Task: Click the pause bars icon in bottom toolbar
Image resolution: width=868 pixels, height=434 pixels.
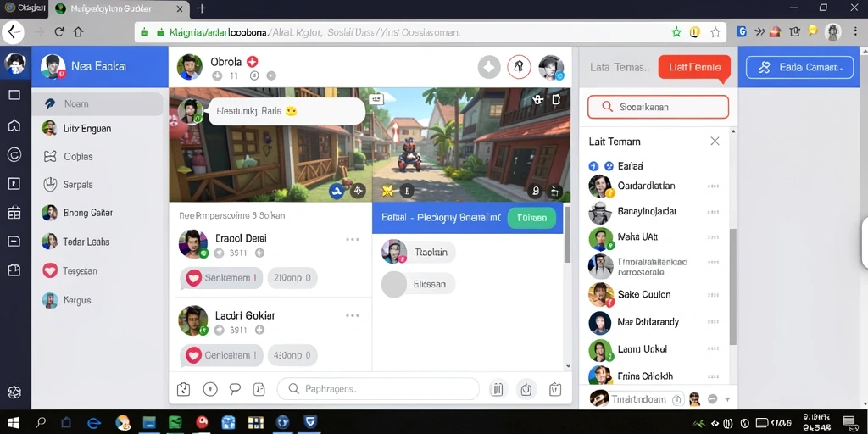Action: coord(498,389)
